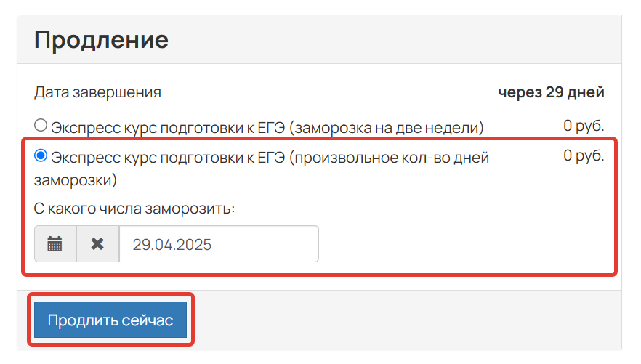Screen dimensions: 641x364
Task: Click the 0 руб. price of two-week option
Action: [x=584, y=126]
